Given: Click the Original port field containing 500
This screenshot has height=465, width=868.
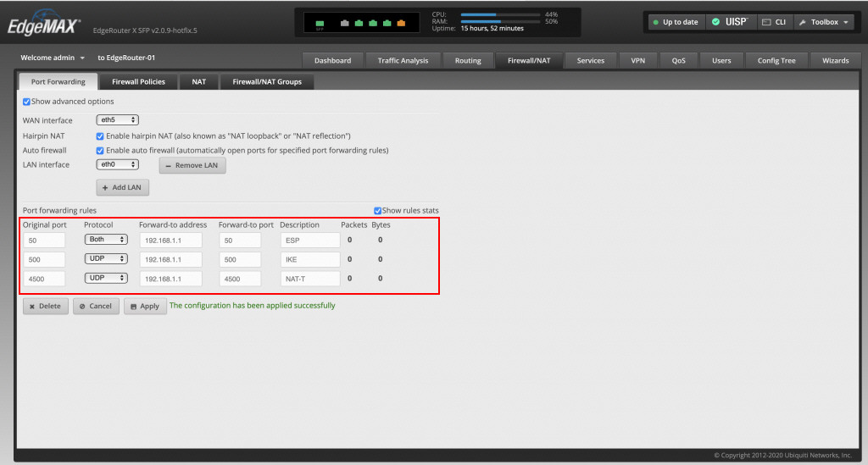Looking at the screenshot, I should tap(44, 259).
